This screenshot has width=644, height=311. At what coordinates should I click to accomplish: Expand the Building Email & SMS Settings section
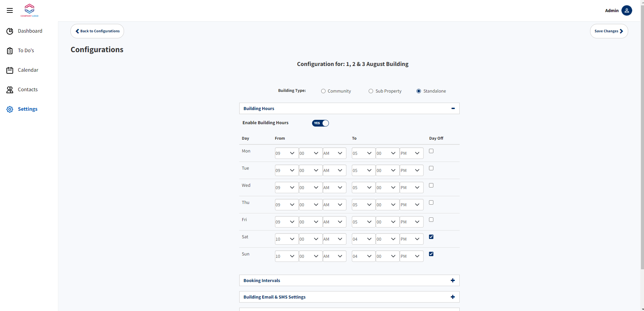point(349,297)
